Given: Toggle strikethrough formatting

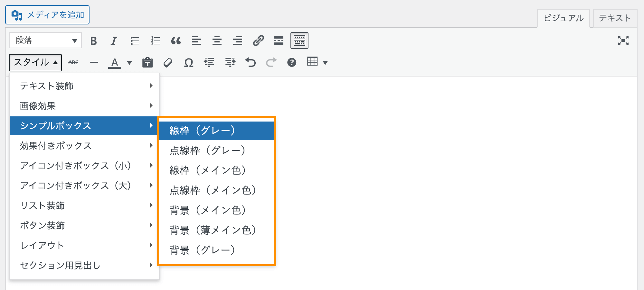Looking at the screenshot, I should tap(73, 62).
